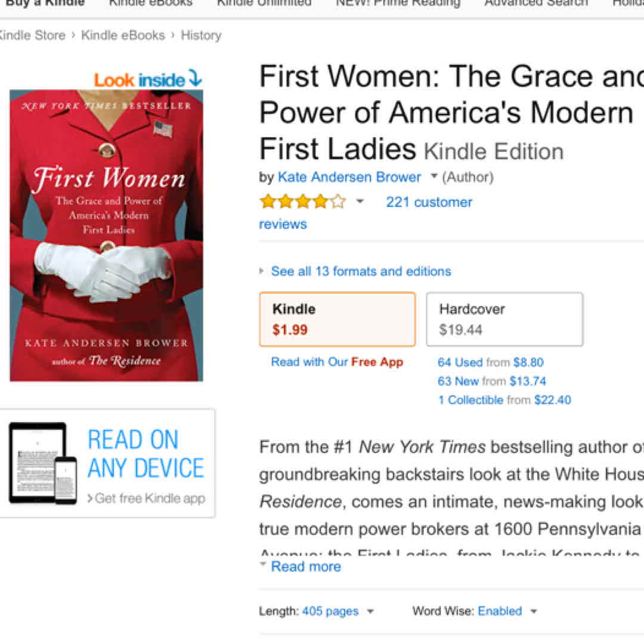Expand the Word Wise Enabled dropdown

pos(534,612)
